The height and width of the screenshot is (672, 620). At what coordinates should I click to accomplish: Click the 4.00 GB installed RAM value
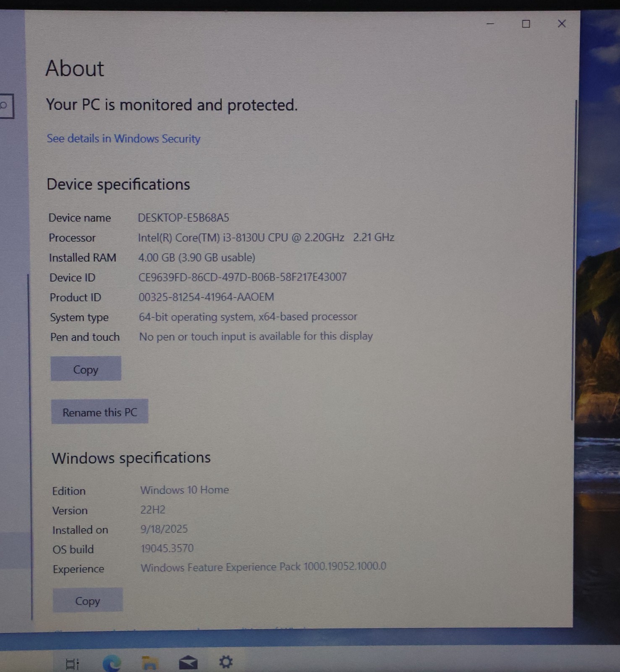(197, 257)
